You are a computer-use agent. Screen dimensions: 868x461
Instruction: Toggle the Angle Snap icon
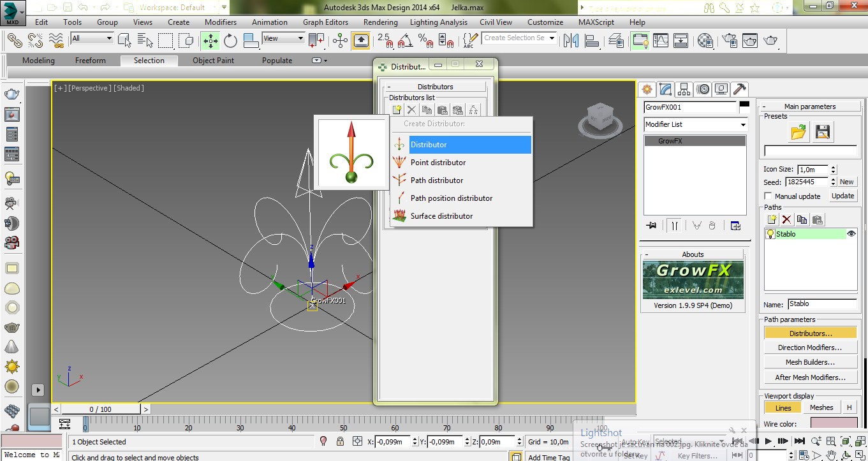pyautogui.click(x=405, y=41)
